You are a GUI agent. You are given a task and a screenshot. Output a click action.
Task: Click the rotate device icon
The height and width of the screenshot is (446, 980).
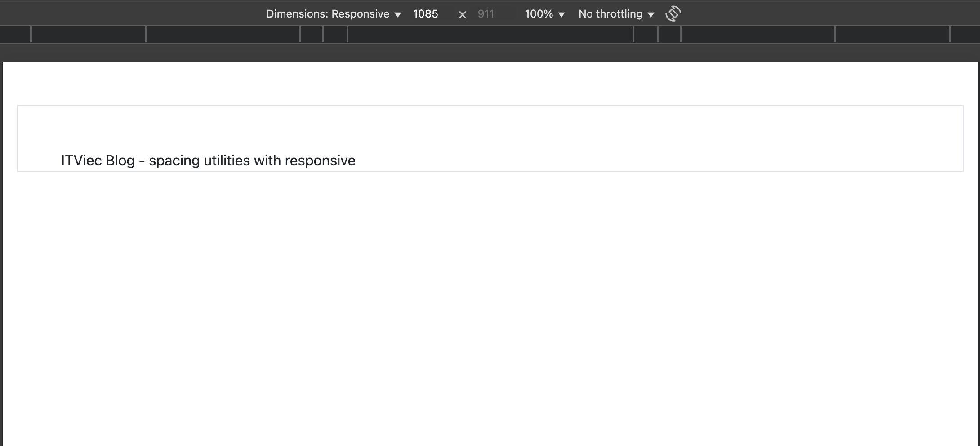point(673,13)
